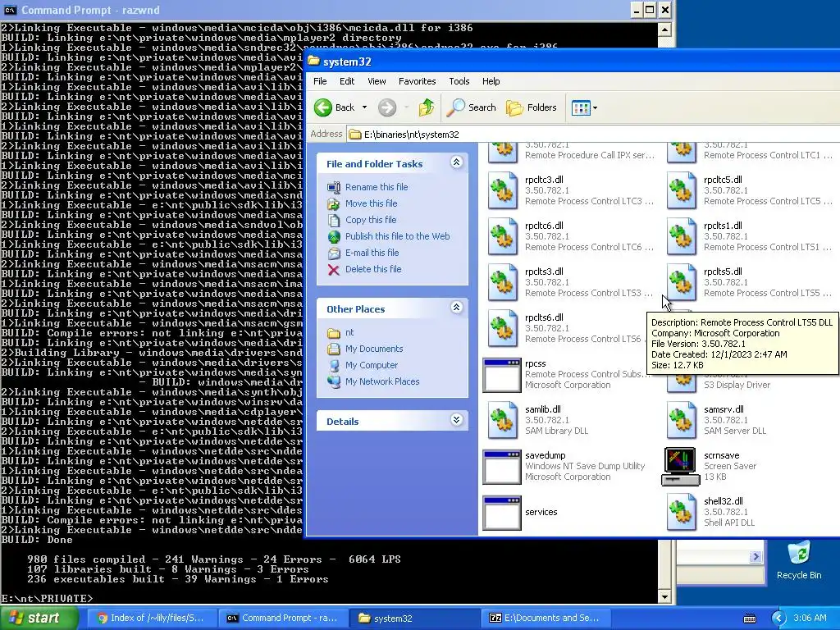Image resolution: width=840 pixels, height=630 pixels.
Task: Go to My Network Places link
Action: point(382,382)
